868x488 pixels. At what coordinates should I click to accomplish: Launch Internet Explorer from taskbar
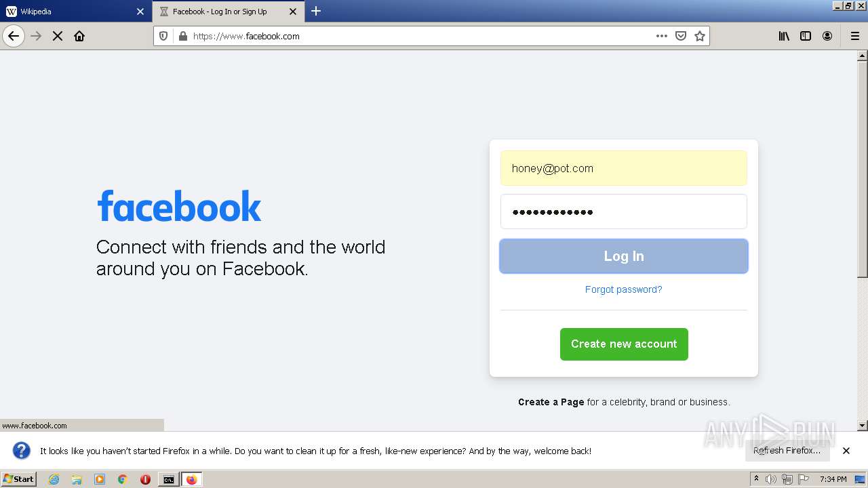coord(54,479)
